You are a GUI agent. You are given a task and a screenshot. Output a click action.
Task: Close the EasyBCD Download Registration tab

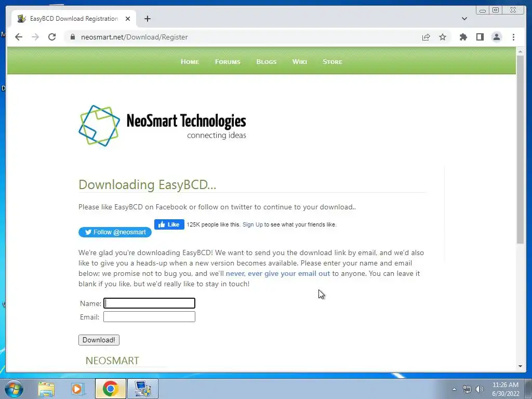[x=128, y=19]
